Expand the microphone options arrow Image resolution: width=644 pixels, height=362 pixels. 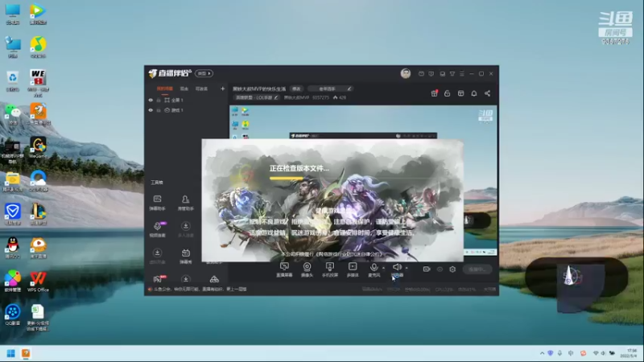384,268
